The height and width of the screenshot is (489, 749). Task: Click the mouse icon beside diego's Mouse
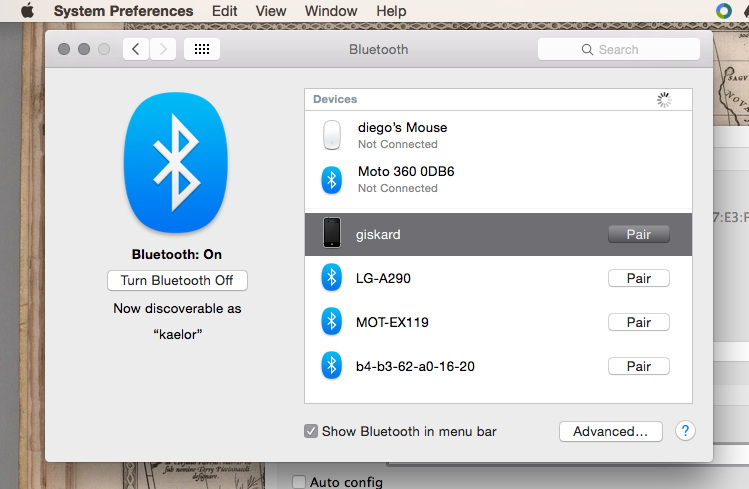click(332, 135)
